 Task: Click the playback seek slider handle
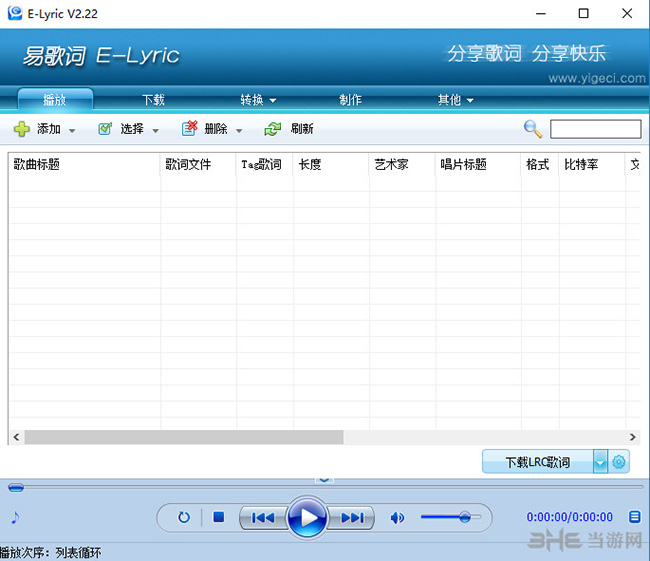(x=16, y=488)
